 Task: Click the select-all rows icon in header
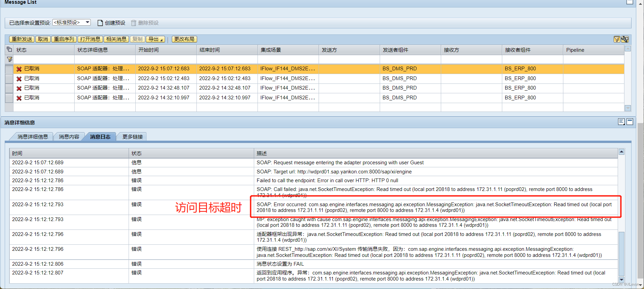[x=9, y=50]
